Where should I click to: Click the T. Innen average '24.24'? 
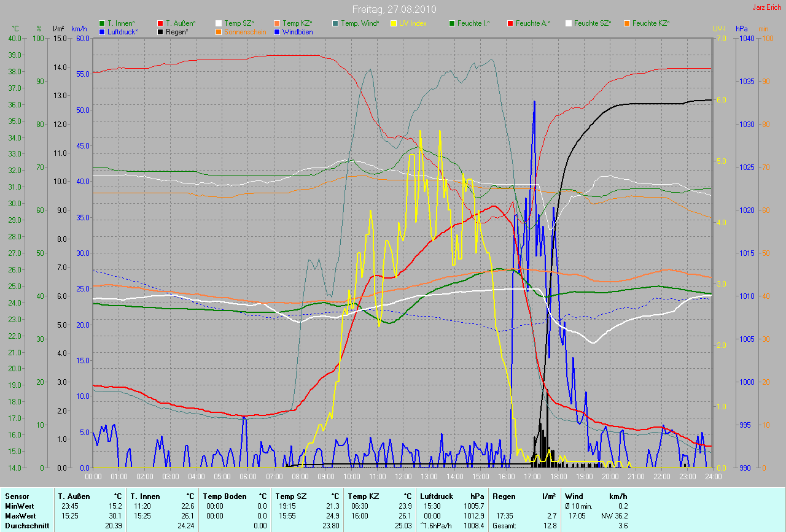point(186,526)
